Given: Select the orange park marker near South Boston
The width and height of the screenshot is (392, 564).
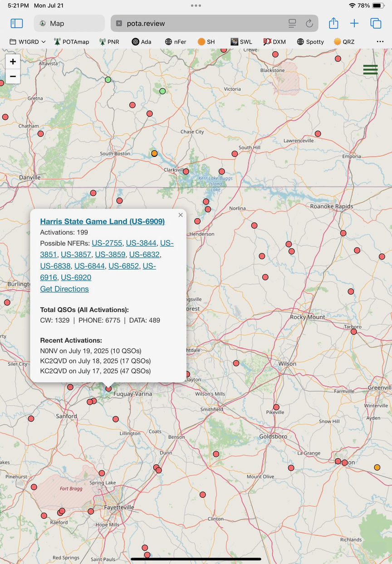Looking at the screenshot, I should click(x=154, y=153).
